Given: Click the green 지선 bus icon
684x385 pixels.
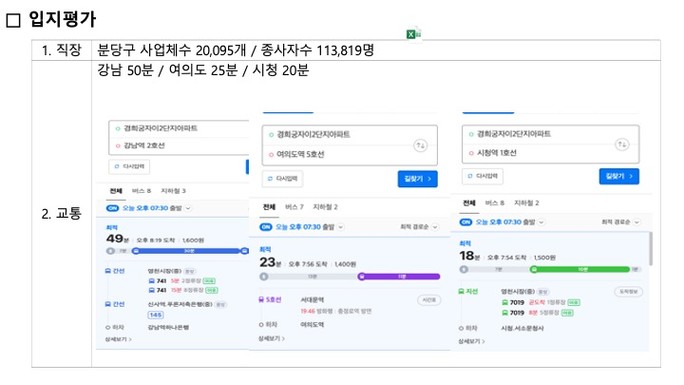Looking at the screenshot, I should pyautogui.click(x=461, y=291).
